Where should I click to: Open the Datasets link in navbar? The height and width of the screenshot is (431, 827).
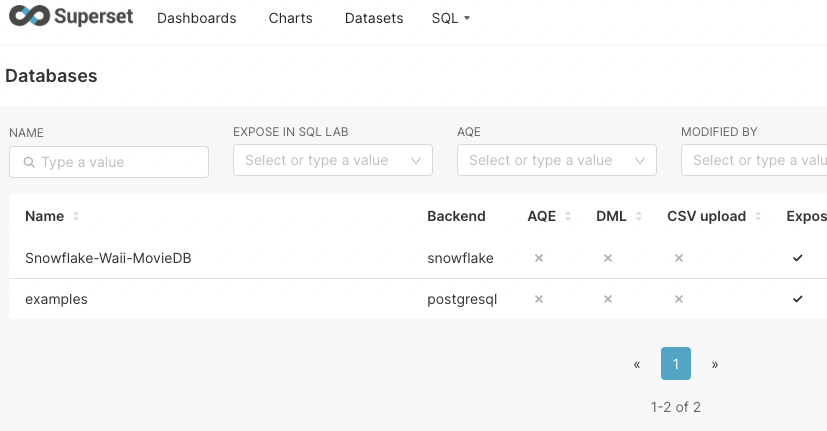click(374, 18)
